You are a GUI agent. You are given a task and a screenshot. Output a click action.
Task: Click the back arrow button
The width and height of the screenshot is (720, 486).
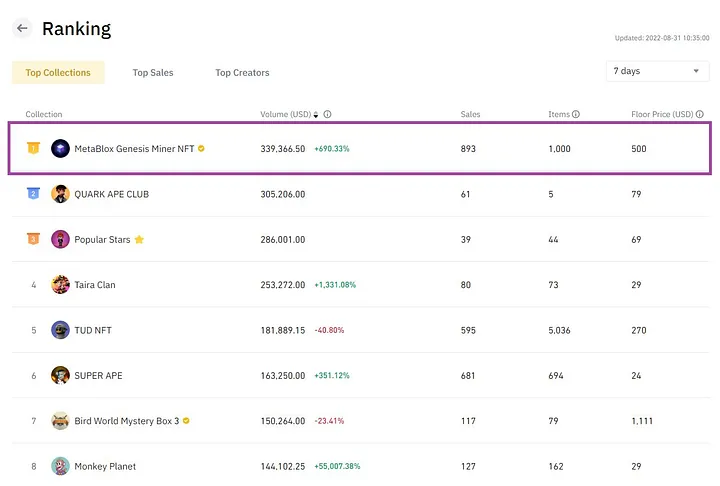click(22, 29)
